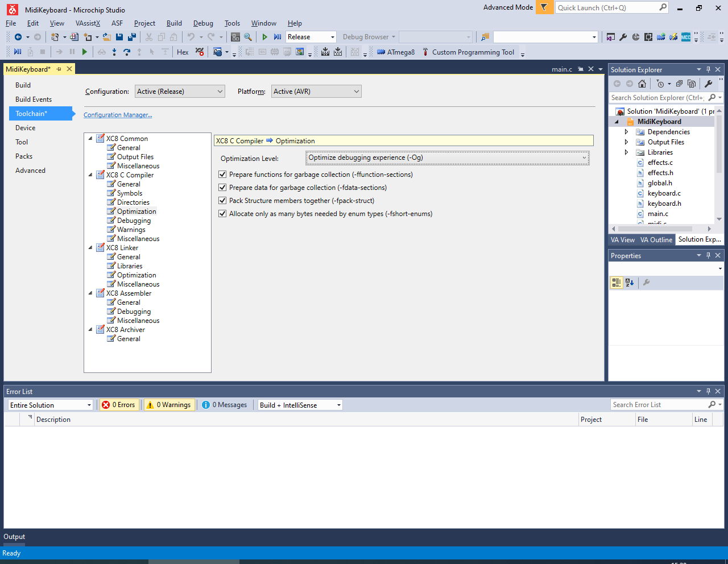This screenshot has width=728, height=564.
Task: Open the Optimization Level dropdown
Action: point(447,158)
